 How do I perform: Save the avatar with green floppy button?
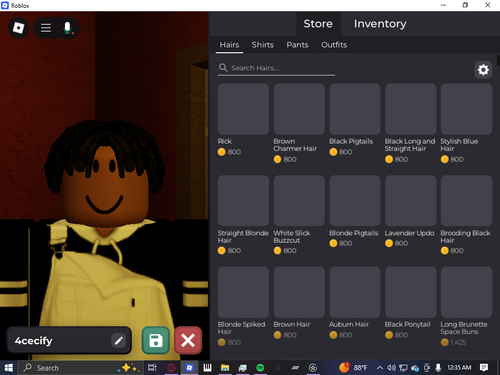click(156, 340)
